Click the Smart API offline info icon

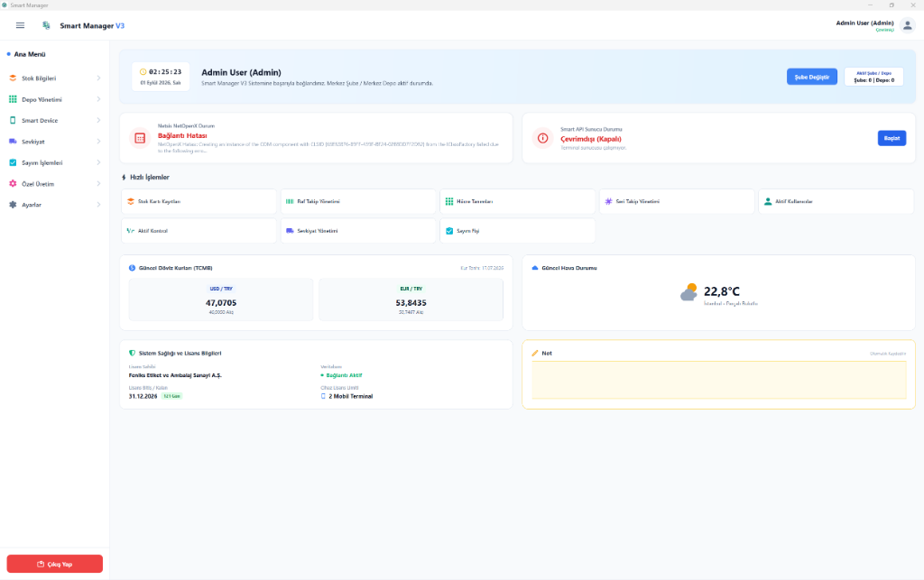click(x=542, y=138)
